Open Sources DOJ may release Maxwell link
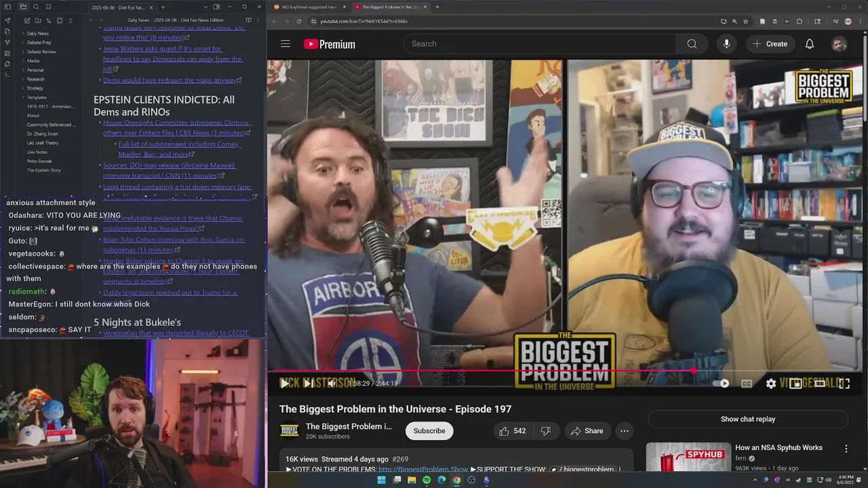 tap(170, 170)
